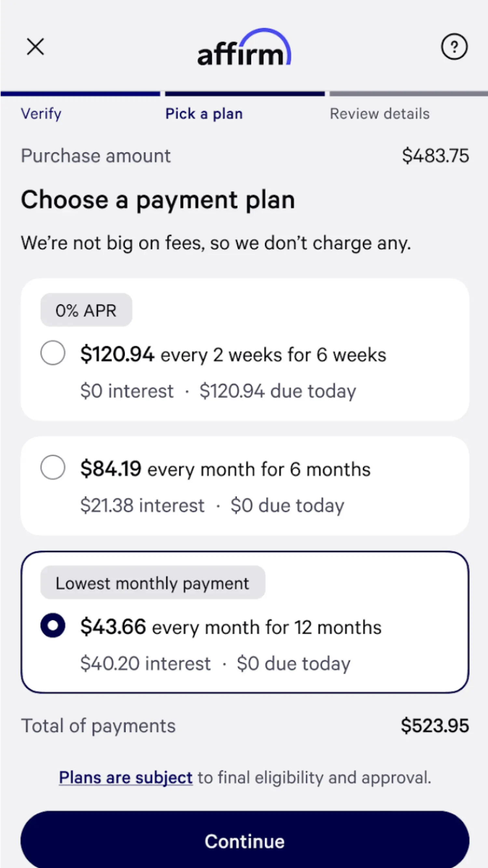Choose the $84.19 six-month plan radio button
The image size is (488, 868).
(x=53, y=468)
